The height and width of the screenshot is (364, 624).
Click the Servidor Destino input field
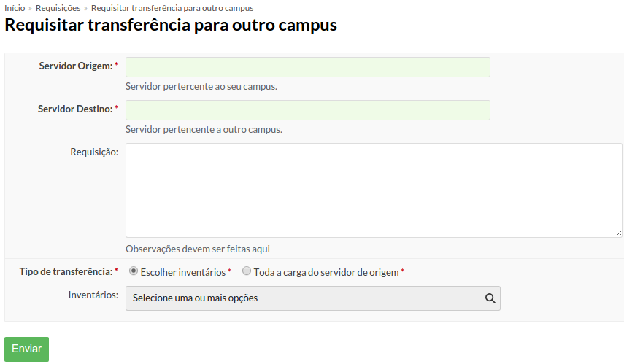coord(308,110)
